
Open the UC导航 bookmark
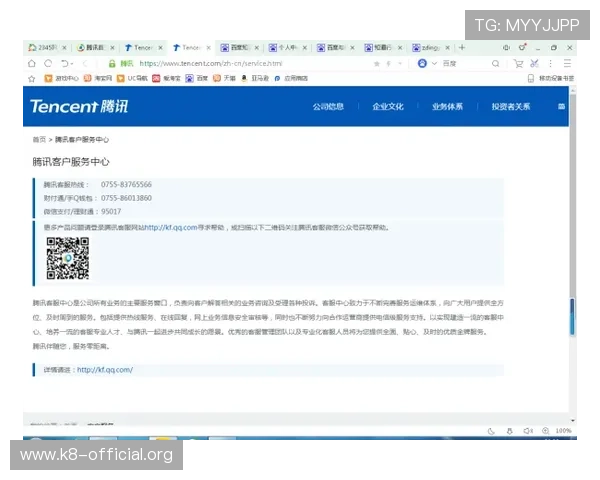coord(132,78)
